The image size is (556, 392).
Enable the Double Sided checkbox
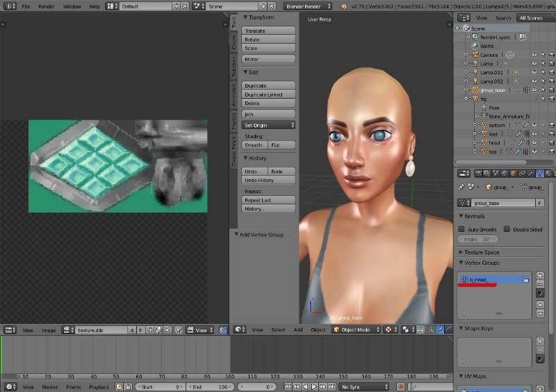(x=507, y=229)
